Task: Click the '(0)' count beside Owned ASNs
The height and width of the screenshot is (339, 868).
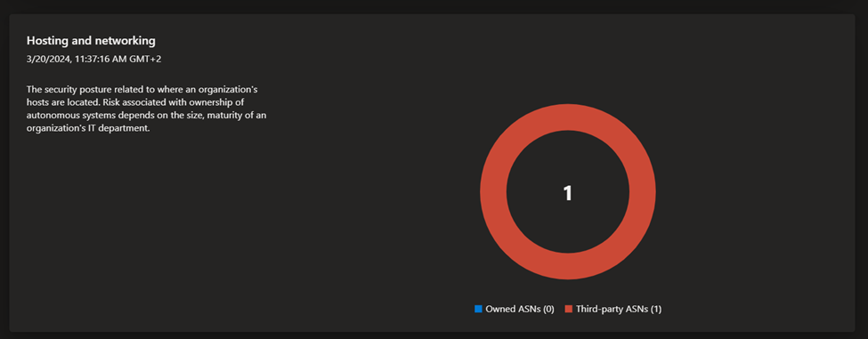Action: (x=548, y=309)
